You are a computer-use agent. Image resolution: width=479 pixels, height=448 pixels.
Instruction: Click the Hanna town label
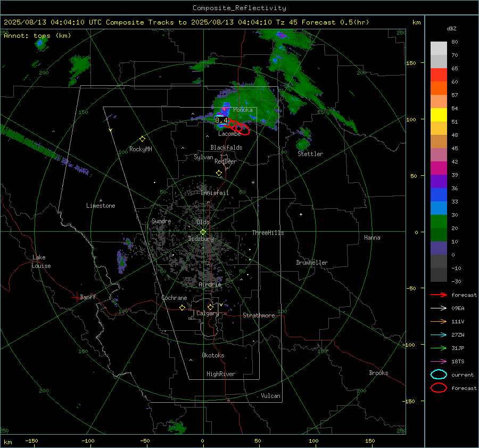[372, 238]
